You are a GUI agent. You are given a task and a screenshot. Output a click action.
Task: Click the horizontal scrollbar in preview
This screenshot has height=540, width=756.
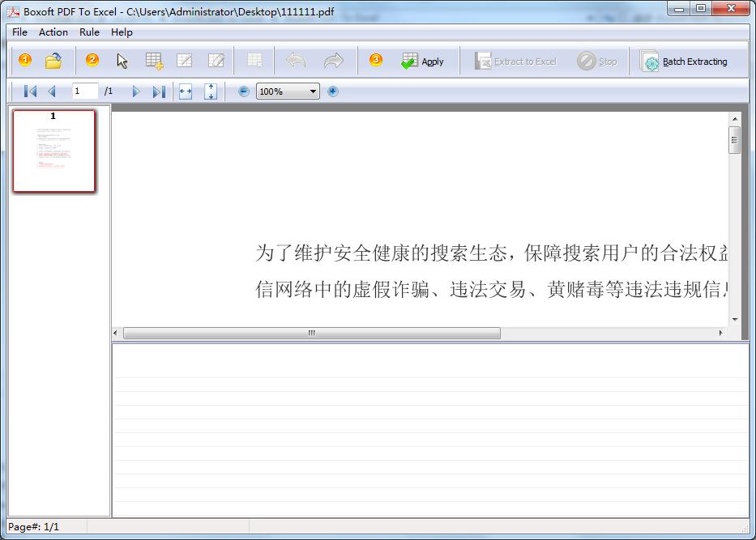point(312,334)
